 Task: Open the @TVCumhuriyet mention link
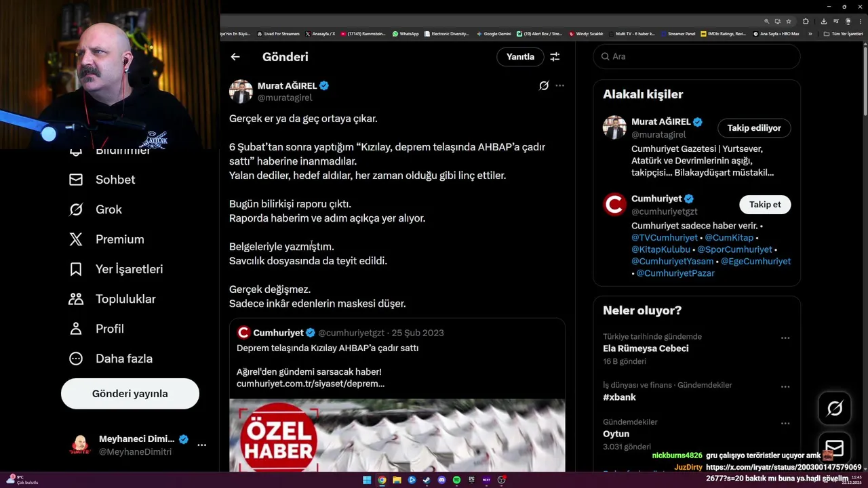(x=665, y=238)
